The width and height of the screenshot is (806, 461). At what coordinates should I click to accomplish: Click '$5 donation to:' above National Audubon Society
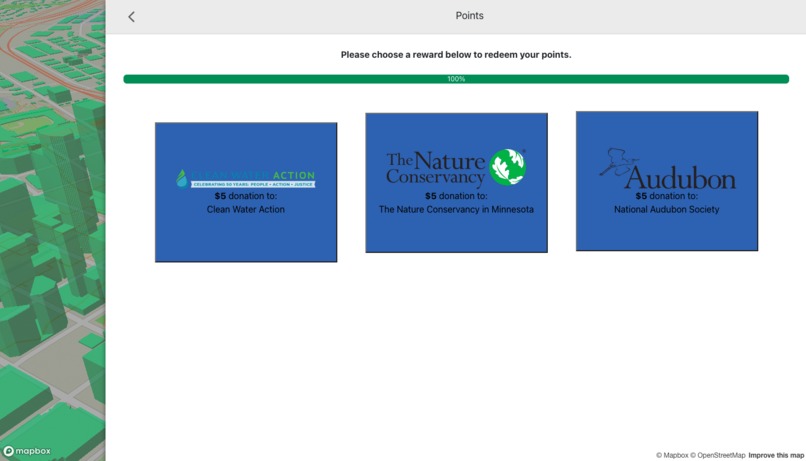coord(667,196)
